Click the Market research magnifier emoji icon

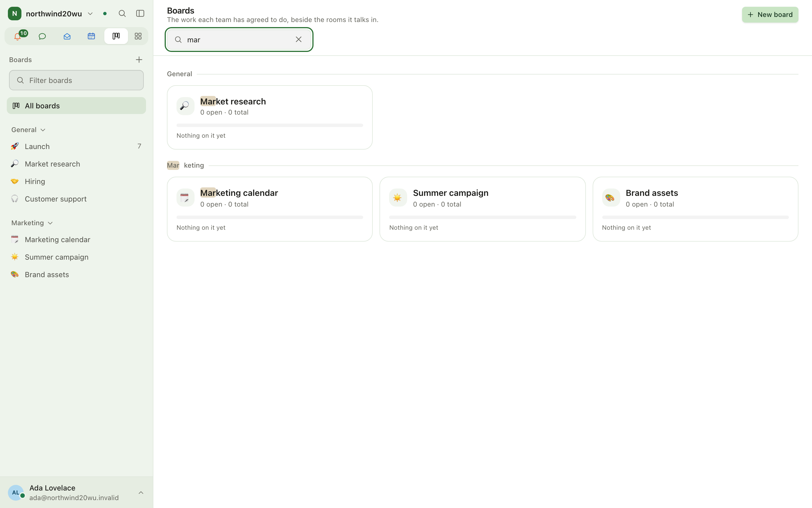point(185,106)
